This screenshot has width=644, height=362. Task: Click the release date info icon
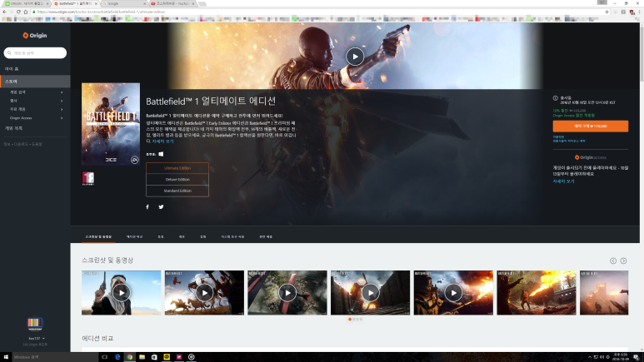556,98
